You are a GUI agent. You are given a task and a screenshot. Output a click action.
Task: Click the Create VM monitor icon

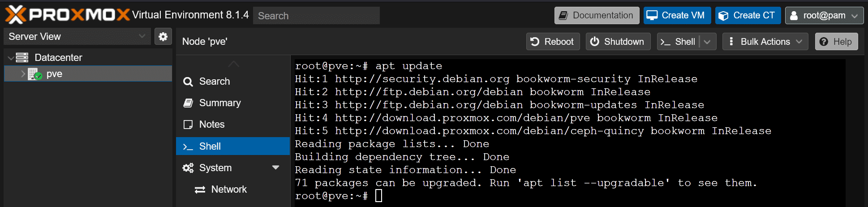652,15
